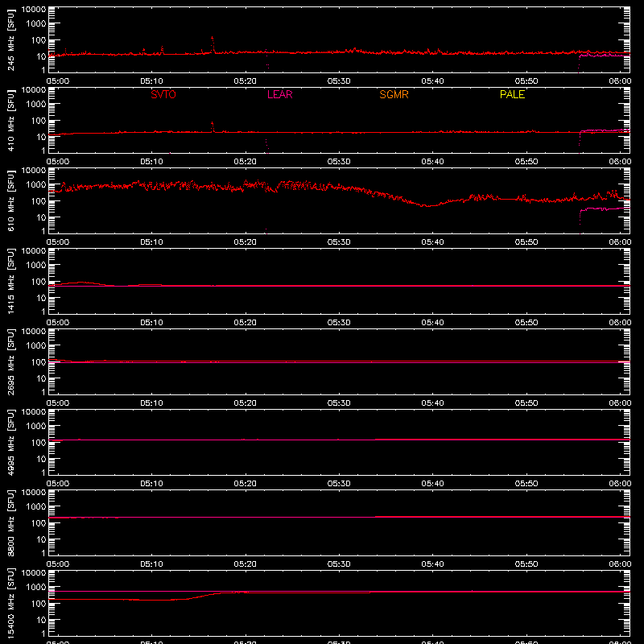Click the 100 flux tick of 610 MHz panel
The height and width of the screenshot is (644, 644).
pos(39,201)
